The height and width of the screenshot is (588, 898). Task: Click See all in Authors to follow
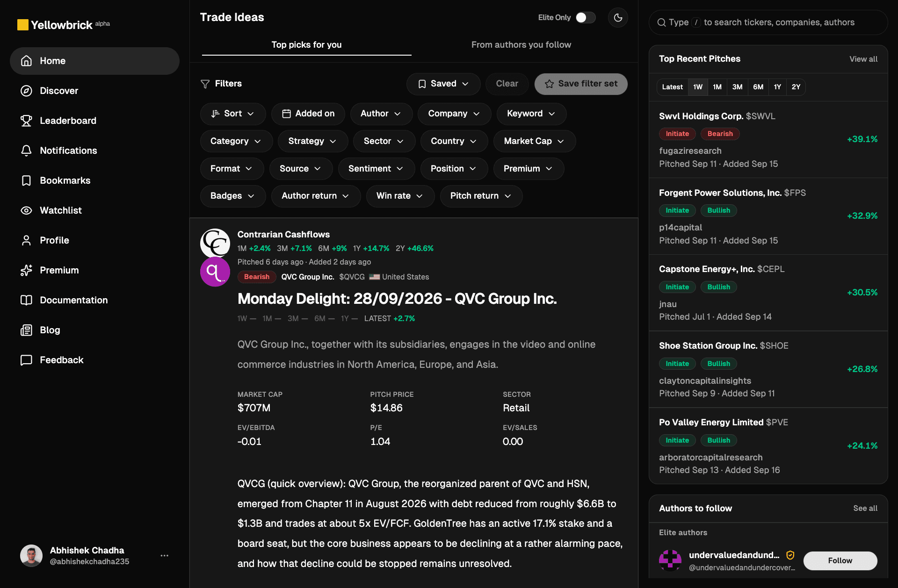click(x=865, y=508)
